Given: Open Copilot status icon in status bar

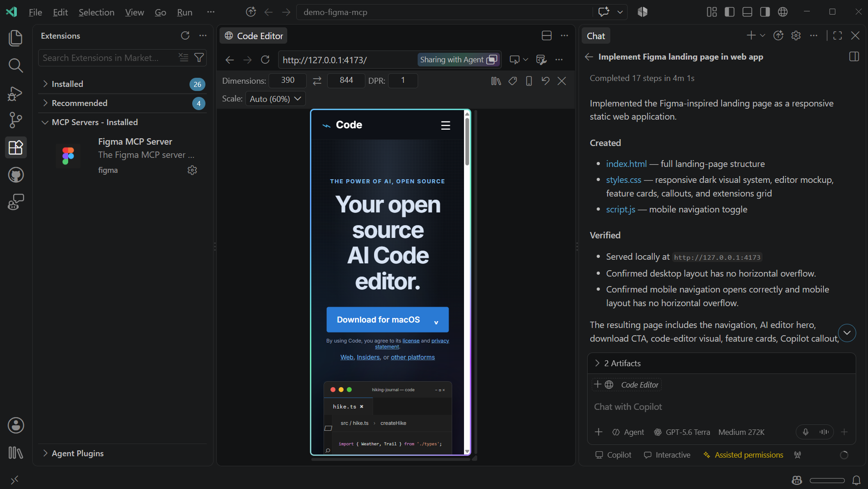Looking at the screenshot, I should [797, 480].
